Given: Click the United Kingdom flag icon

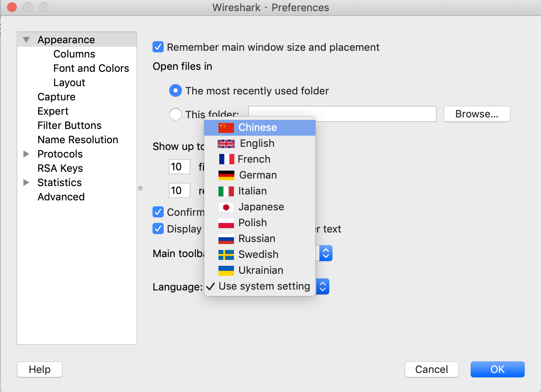Looking at the screenshot, I should [226, 144].
